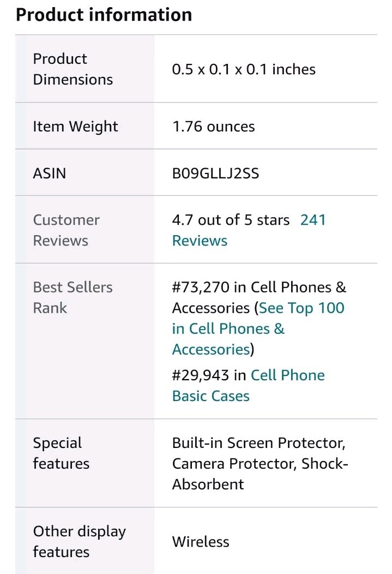Click the 1.76 ounces weight value

tap(213, 126)
